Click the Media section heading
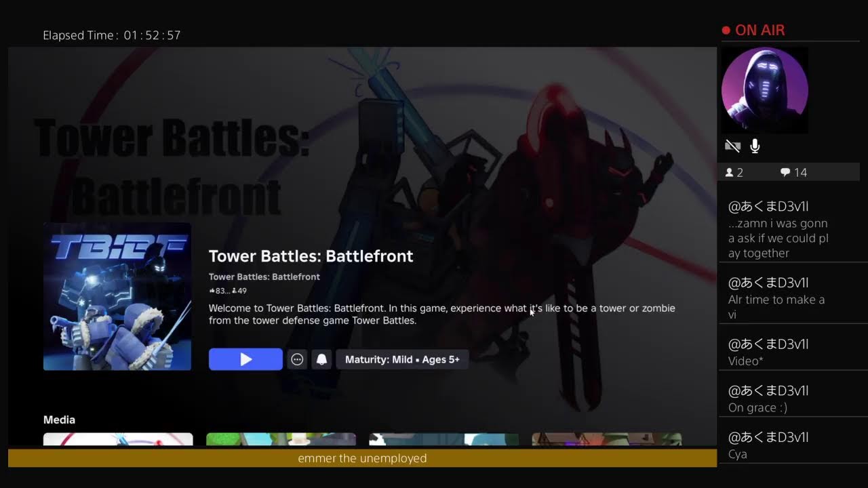The width and height of the screenshot is (868, 488). tap(59, 420)
